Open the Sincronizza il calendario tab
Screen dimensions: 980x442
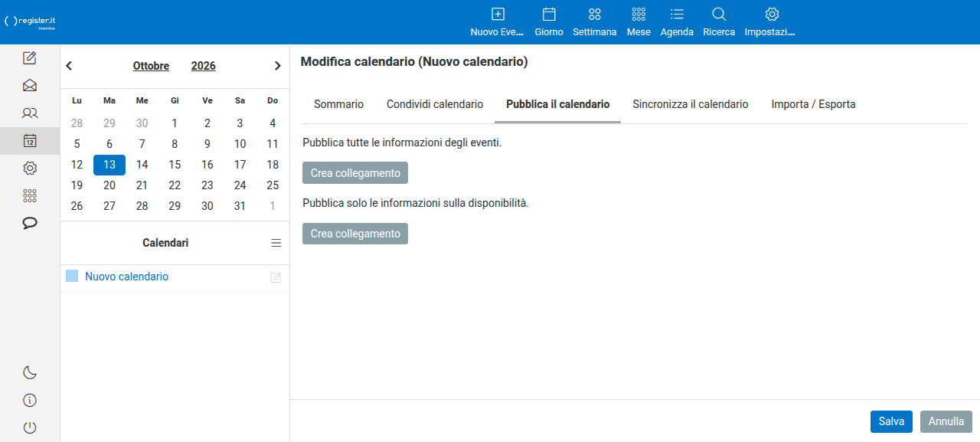click(x=691, y=104)
